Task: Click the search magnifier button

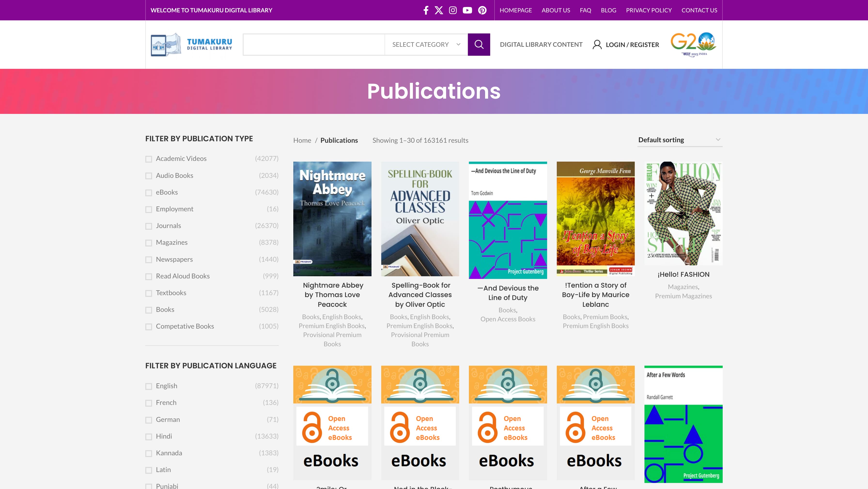Action: point(479,44)
